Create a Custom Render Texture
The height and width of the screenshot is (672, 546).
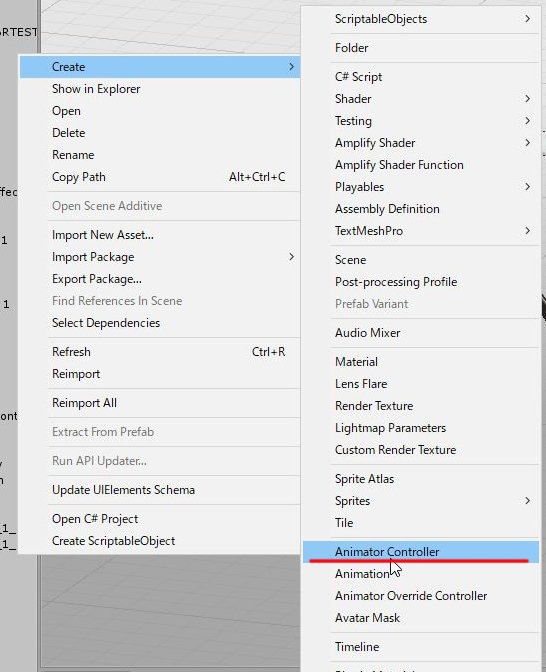(x=421, y=450)
